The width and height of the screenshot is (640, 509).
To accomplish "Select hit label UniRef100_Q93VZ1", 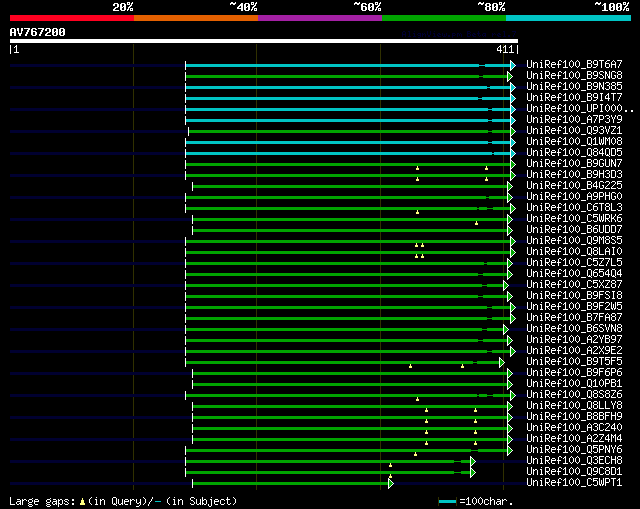I will click(574, 131).
